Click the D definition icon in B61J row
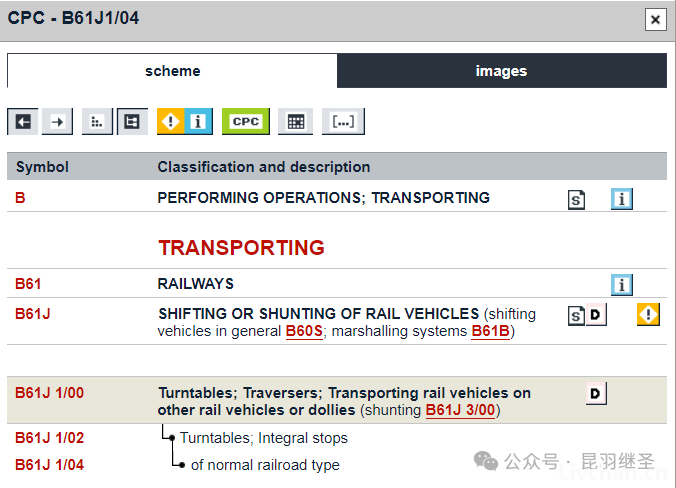The width and height of the screenshot is (676, 488). click(x=596, y=315)
